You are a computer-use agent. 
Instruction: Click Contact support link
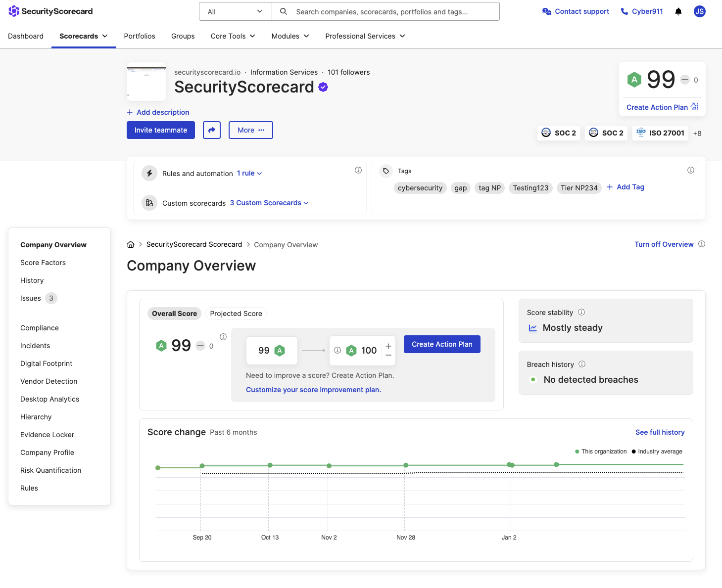tap(576, 11)
